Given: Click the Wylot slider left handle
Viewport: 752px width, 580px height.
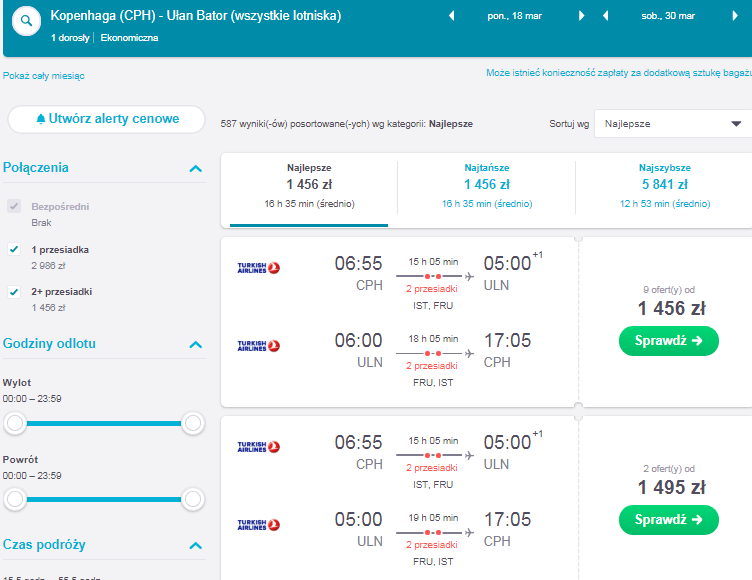Looking at the screenshot, I should 15,423.
